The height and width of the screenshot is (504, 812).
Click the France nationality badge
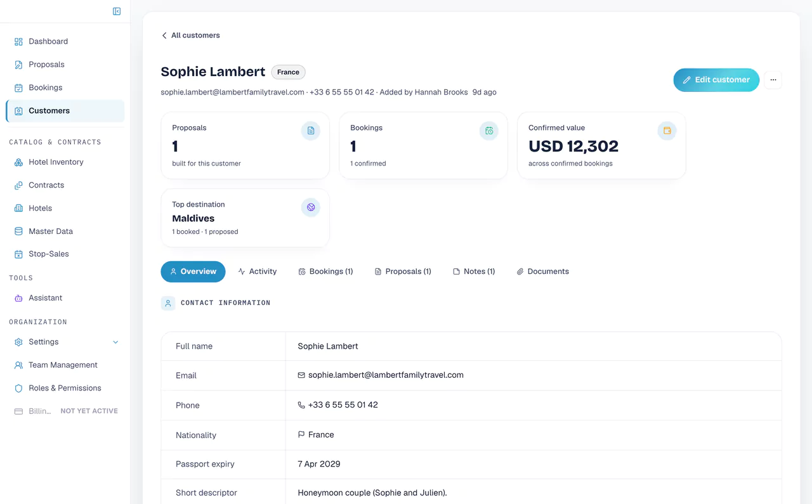pyautogui.click(x=288, y=72)
